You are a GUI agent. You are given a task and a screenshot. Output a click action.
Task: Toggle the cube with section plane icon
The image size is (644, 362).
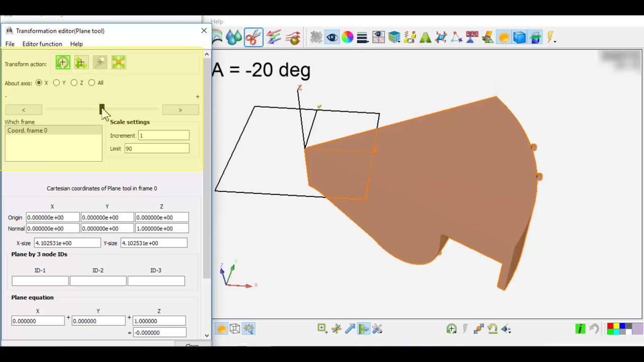coord(535,38)
